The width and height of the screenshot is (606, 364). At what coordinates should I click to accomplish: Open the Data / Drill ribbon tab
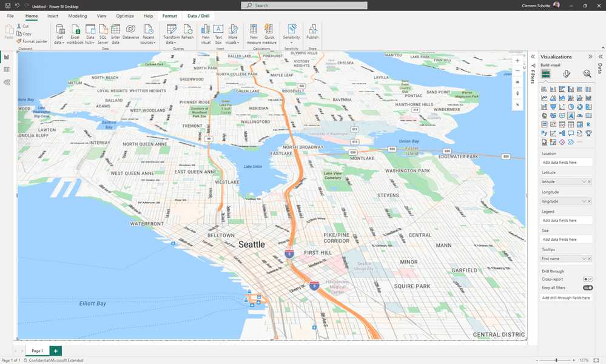pos(198,16)
